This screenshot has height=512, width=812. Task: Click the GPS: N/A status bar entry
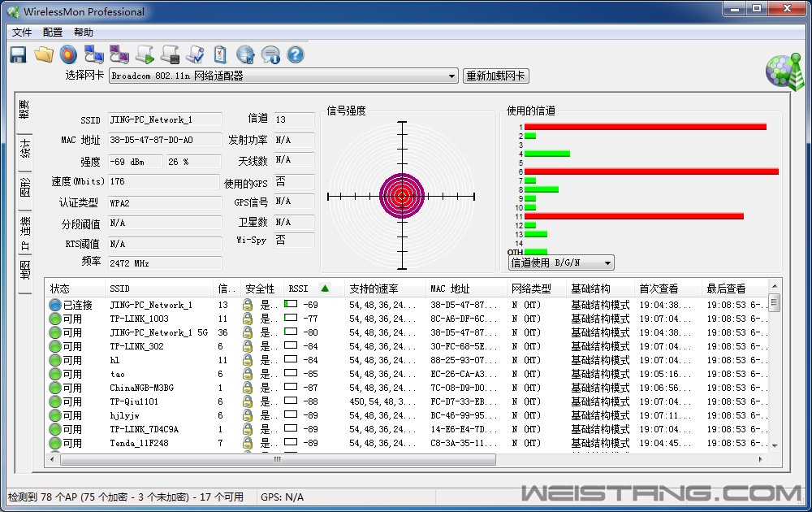point(283,497)
